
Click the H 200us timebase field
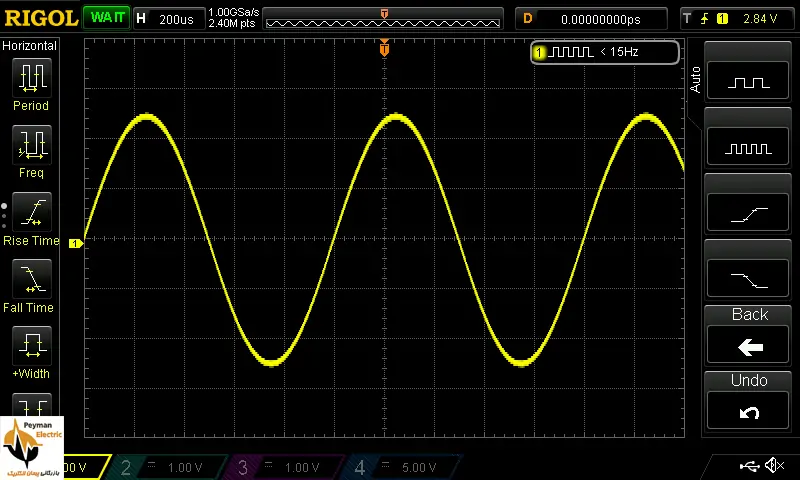[169, 19]
